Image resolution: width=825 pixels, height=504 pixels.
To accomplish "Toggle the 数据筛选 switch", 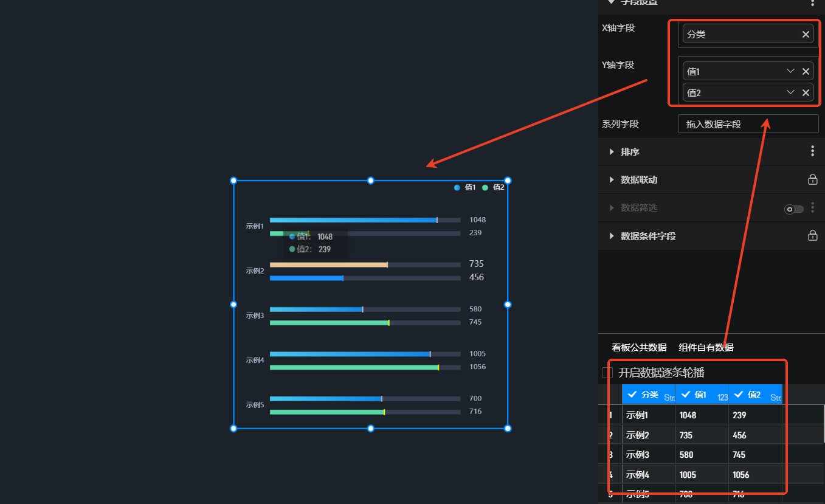I will click(x=793, y=209).
